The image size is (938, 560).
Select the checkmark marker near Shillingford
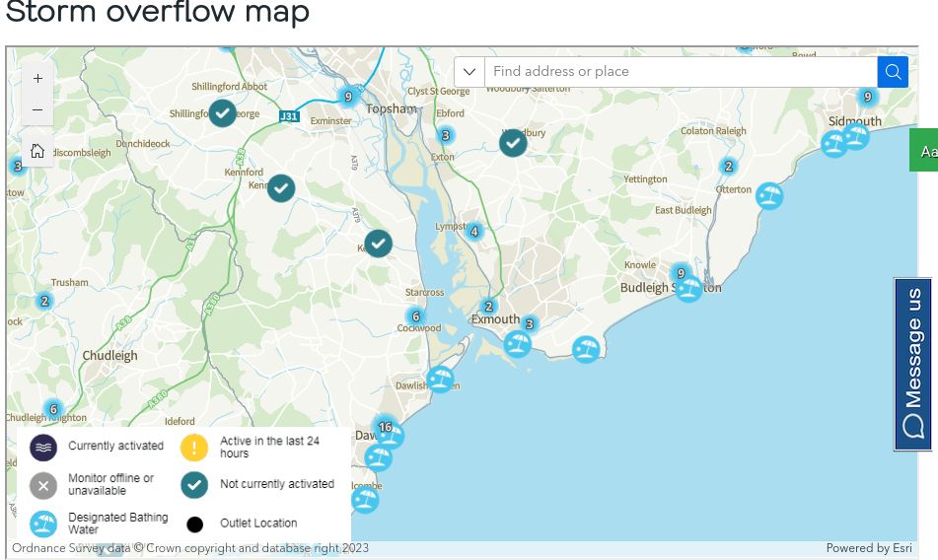(x=223, y=113)
